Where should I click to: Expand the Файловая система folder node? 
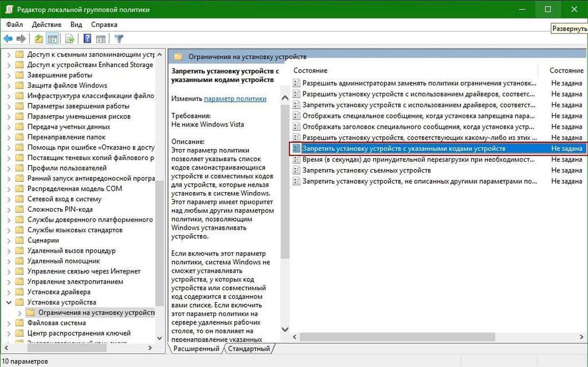[x=9, y=323]
